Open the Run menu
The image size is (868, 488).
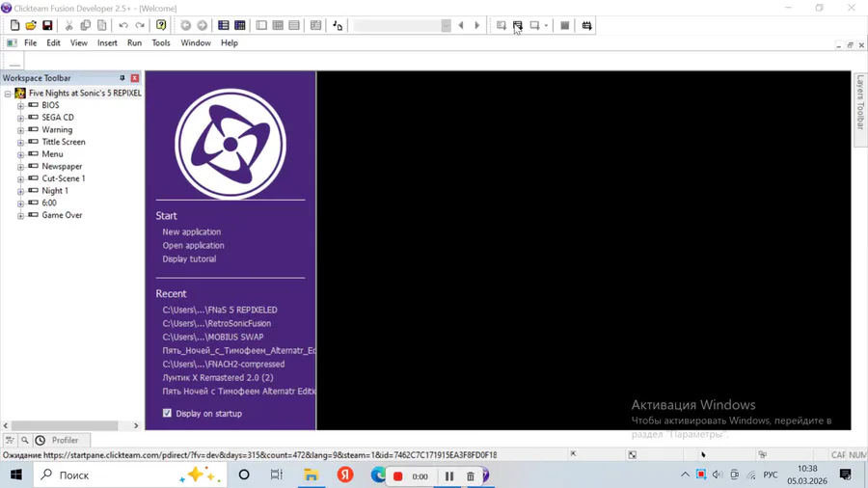[134, 42]
